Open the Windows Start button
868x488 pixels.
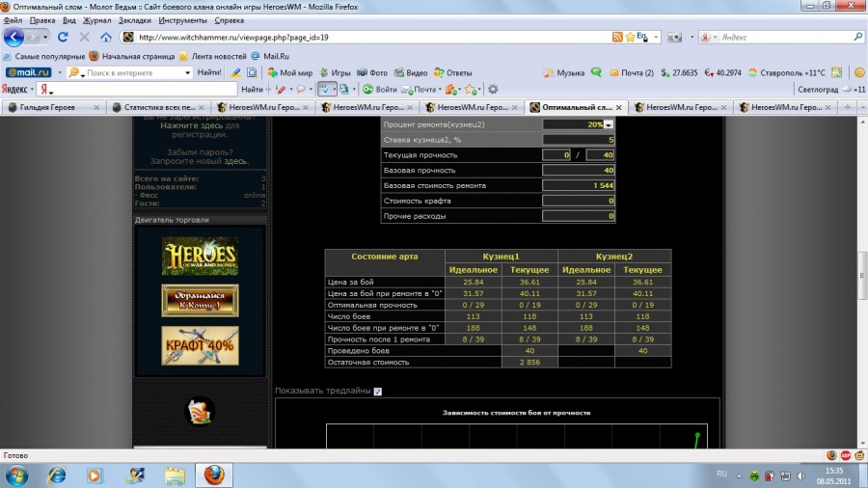(x=16, y=475)
